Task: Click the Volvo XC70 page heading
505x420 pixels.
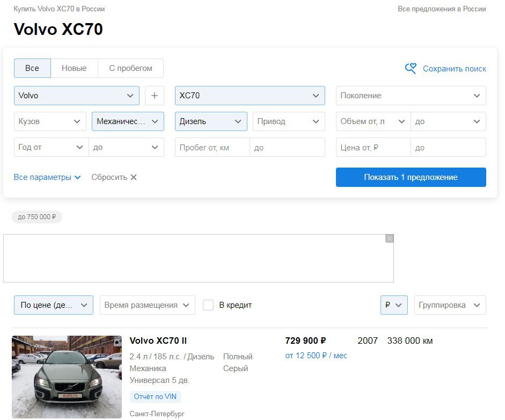Action: click(58, 29)
